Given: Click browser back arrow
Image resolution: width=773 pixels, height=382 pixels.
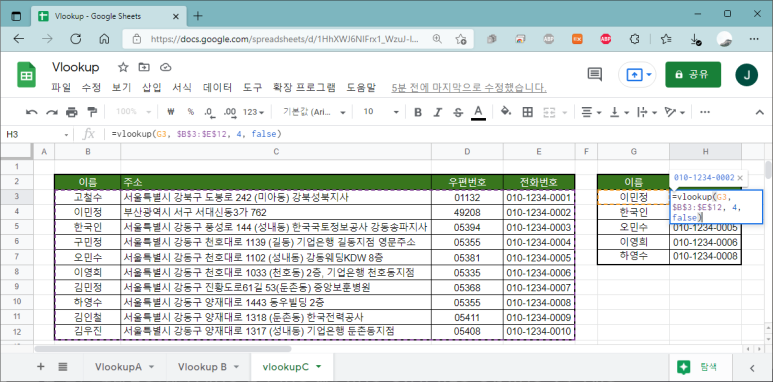Looking at the screenshot, I should [19, 39].
